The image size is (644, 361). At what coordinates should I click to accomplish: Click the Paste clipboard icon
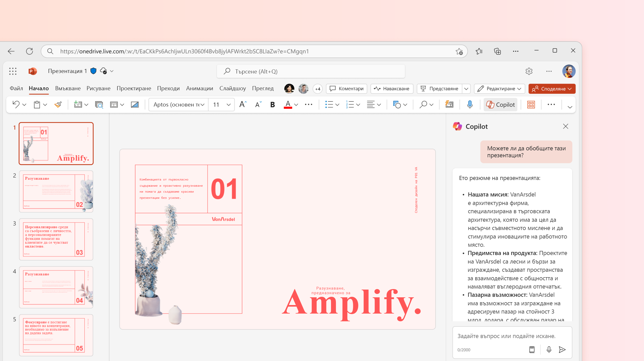tap(37, 104)
